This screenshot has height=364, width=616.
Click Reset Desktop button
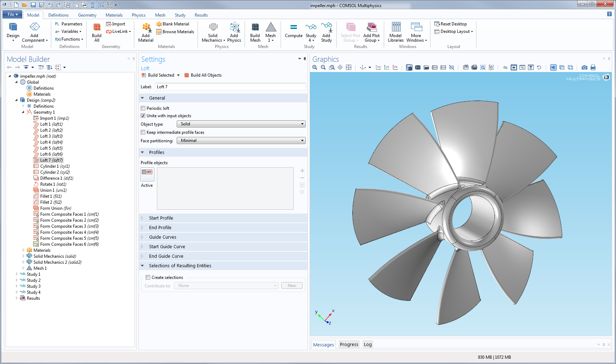(x=451, y=24)
